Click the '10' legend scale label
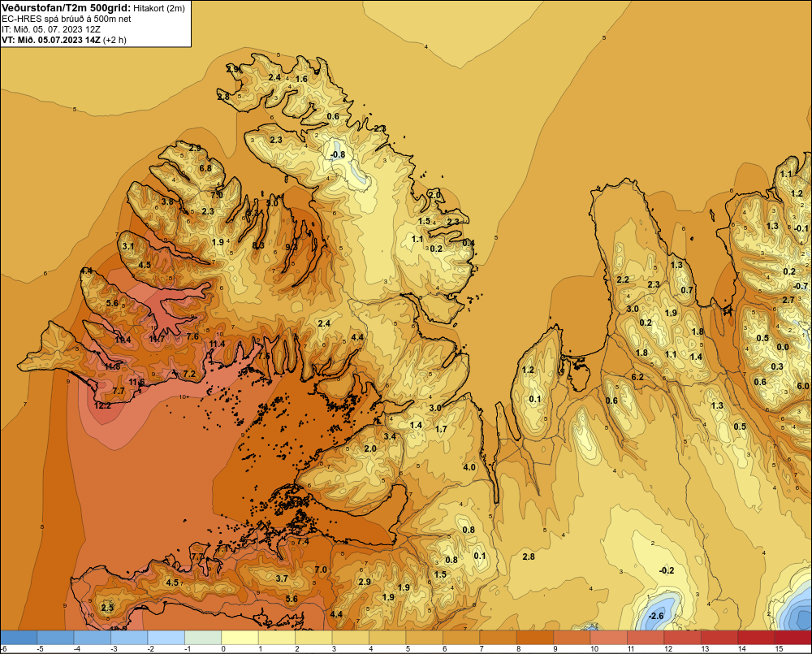 coord(594,649)
